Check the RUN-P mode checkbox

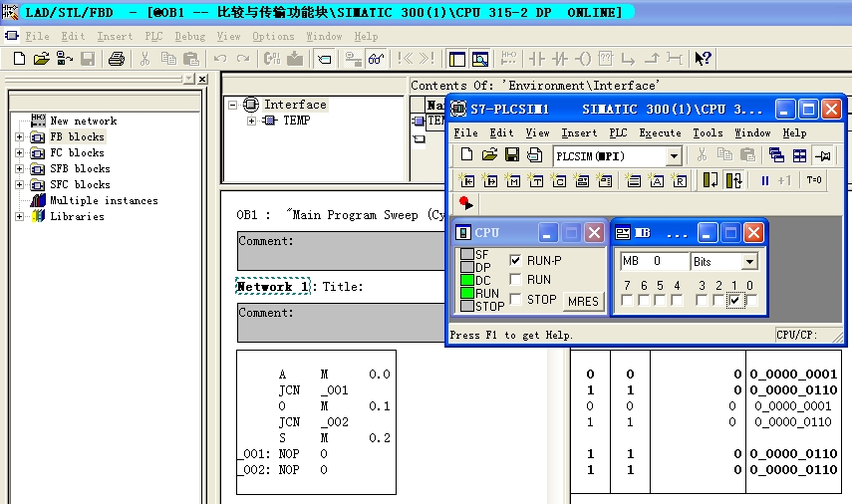(x=515, y=260)
